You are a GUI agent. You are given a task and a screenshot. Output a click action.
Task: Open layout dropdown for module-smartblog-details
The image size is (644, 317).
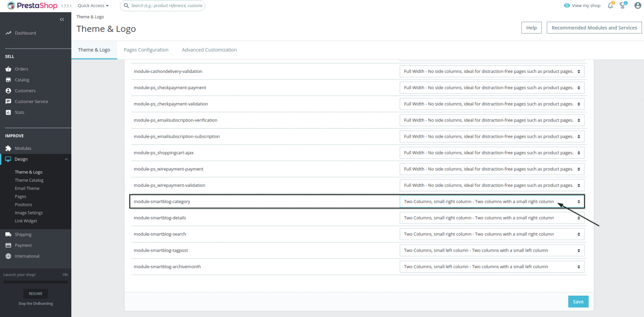click(x=491, y=218)
